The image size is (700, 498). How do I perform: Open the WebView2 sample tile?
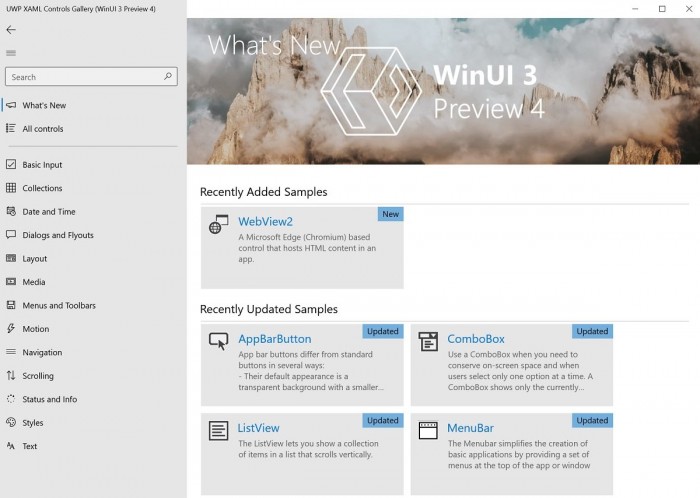click(x=302, y=247)
